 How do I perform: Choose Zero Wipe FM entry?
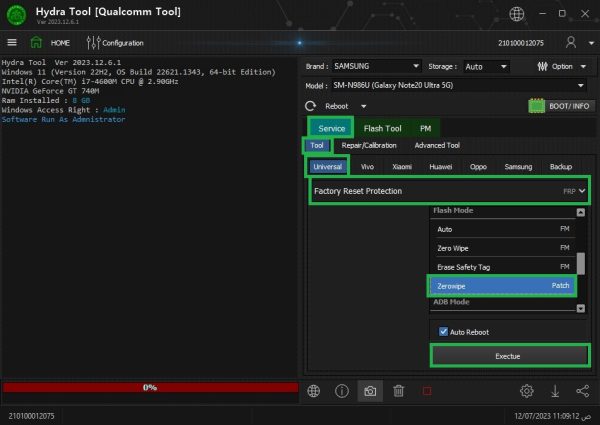click(x=503, y=248)
